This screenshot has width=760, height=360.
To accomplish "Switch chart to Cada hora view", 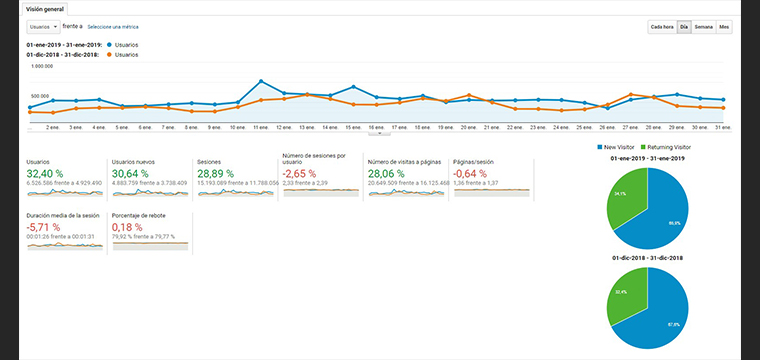I will [662, 27].
